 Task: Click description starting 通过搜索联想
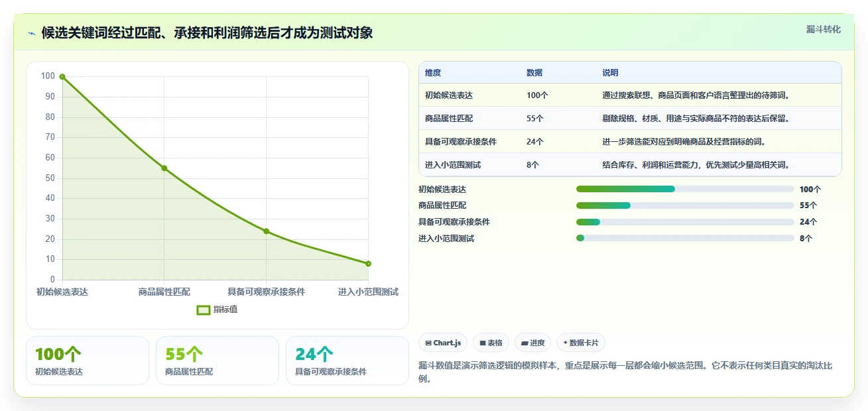coord(696,95)
